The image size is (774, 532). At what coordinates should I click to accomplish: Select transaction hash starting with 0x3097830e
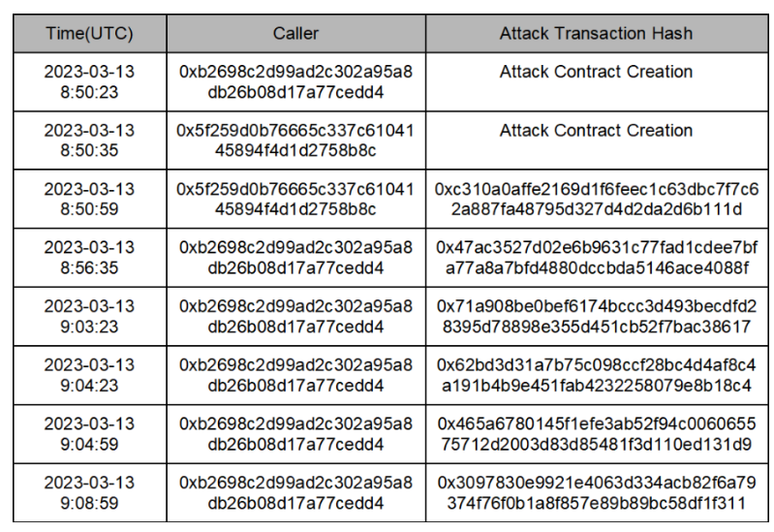click(x=597, y=492)
